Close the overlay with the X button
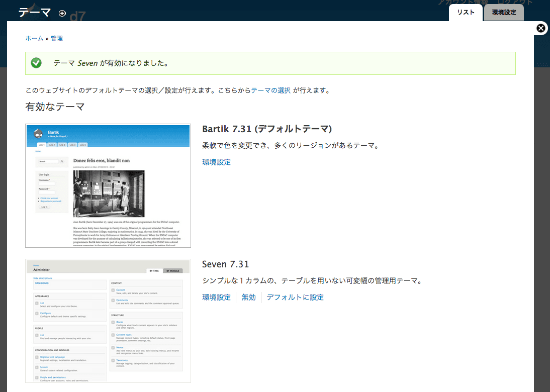Image resolution: width=550 pixels, height=392 pixels. pos(541,28)
